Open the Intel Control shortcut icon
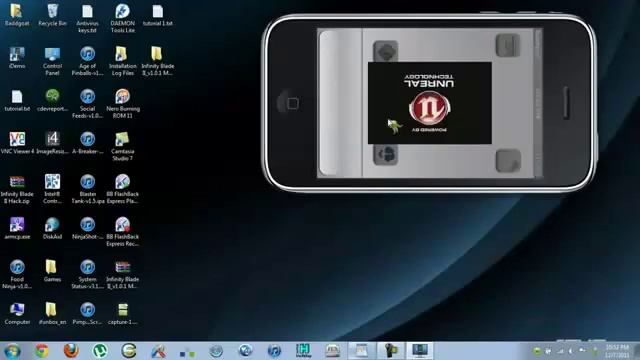 coord(52,189)
